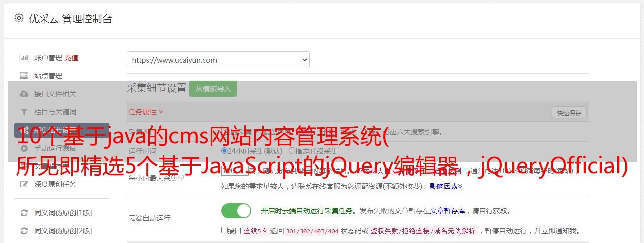Open the https://www.ucaiyun.com site dropdown
Screen dimensions: 644x243
click(218, 60)
